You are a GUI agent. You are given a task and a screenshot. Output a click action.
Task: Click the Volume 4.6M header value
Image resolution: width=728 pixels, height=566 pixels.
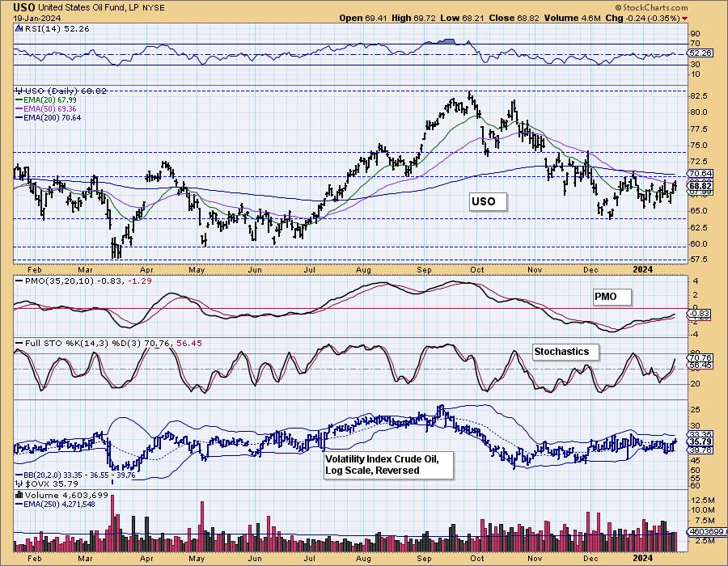coord(573,18)
